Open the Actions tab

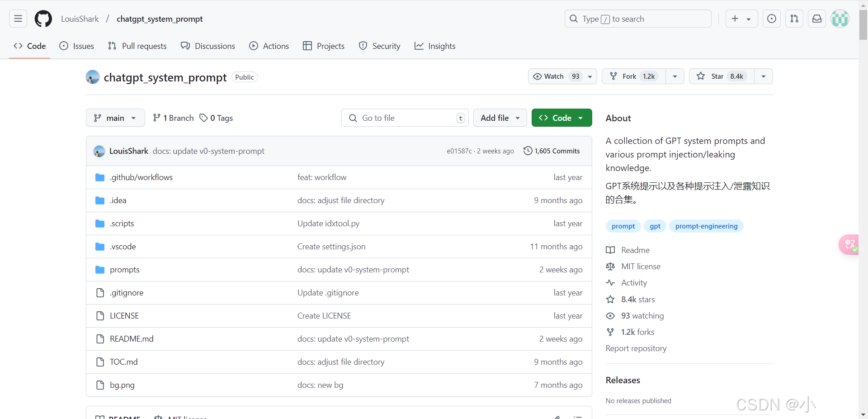tap(269, 46)
